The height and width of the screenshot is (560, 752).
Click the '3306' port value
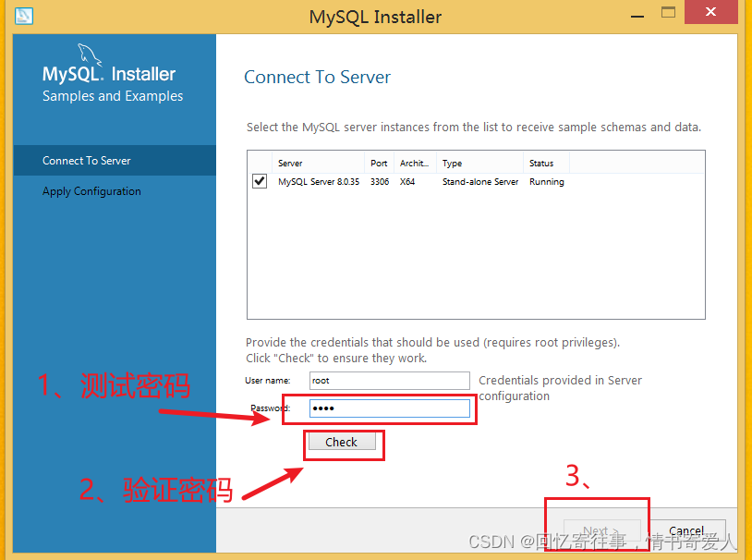click(x=380, y=182)
